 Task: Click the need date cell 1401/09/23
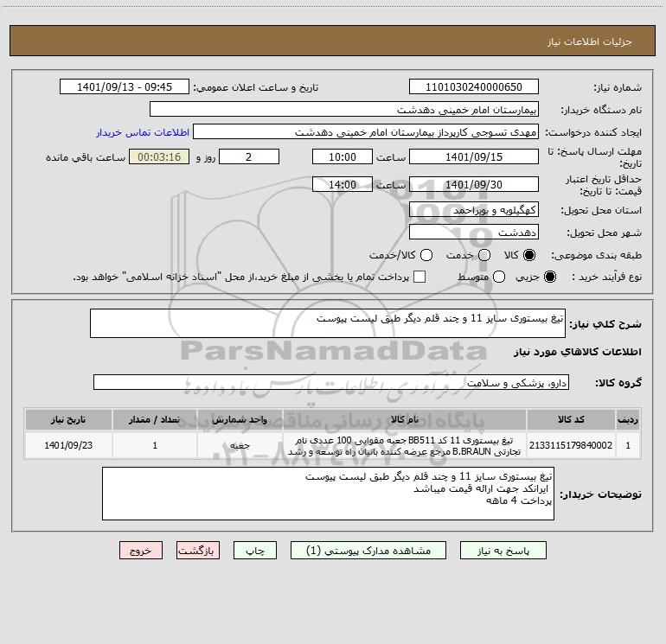click(68, 445)
